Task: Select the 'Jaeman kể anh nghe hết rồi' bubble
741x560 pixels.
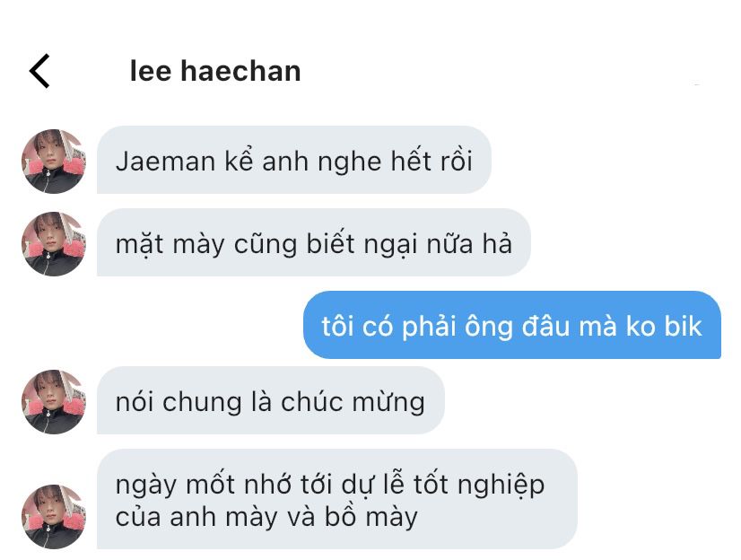Action: [x=294, y=160]
